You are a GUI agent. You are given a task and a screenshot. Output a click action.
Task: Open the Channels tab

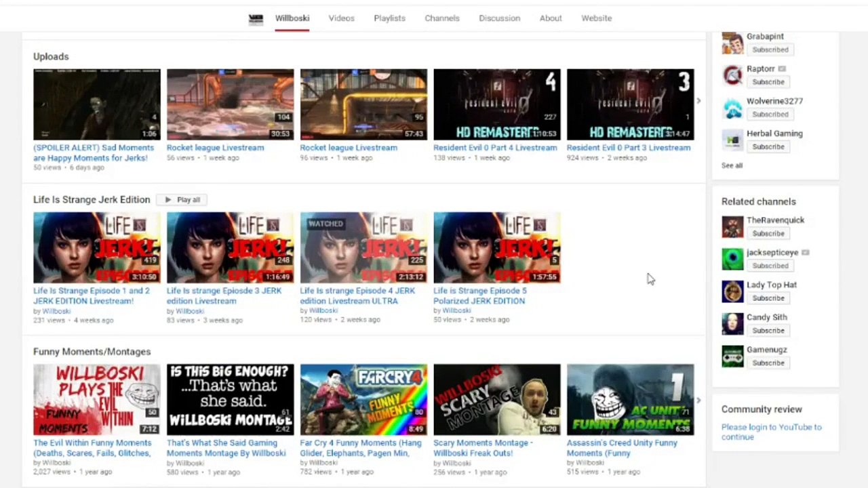pos(442,18)
